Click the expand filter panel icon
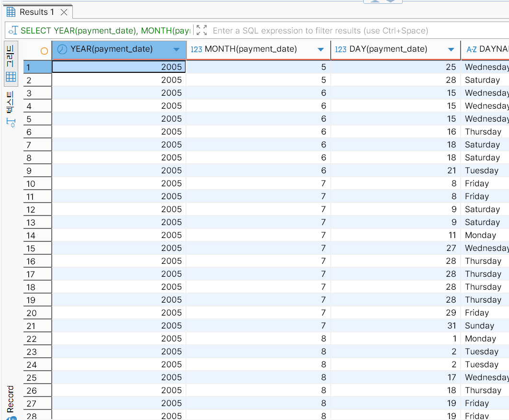Image resolution: width=509 pixels, height=420 pixels. click(202, 31)
